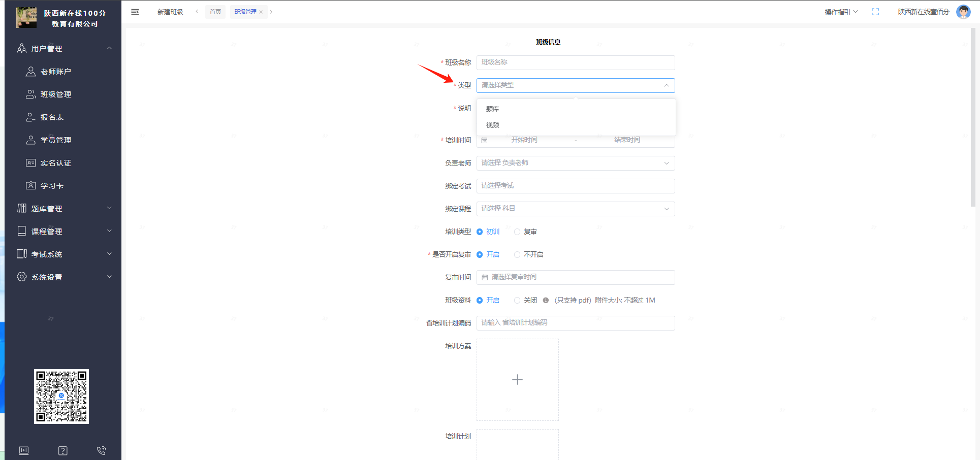Click the sidebar collapse hamburger icon
Viewport: 980px width, 460px height.
tap(135, 12)
